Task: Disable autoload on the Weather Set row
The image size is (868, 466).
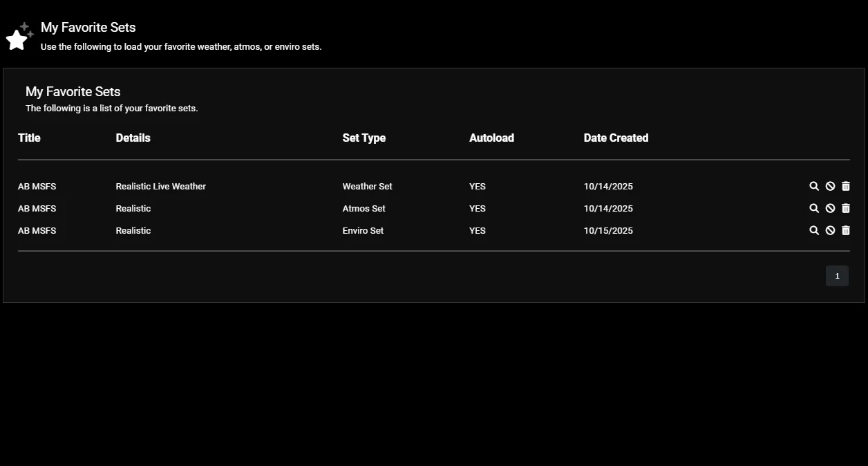Action: point(830,186)
